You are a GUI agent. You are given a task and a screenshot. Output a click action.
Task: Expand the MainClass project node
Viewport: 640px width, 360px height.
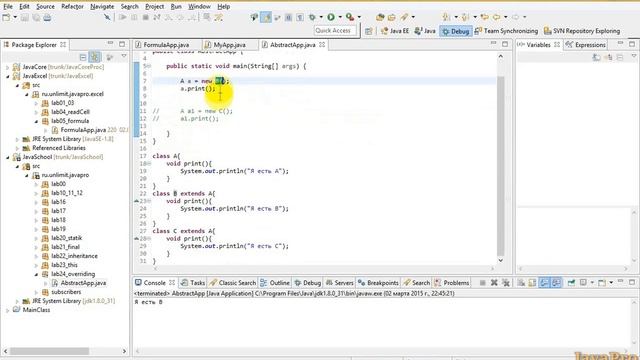pyautogui.click(x=8, y=310)
